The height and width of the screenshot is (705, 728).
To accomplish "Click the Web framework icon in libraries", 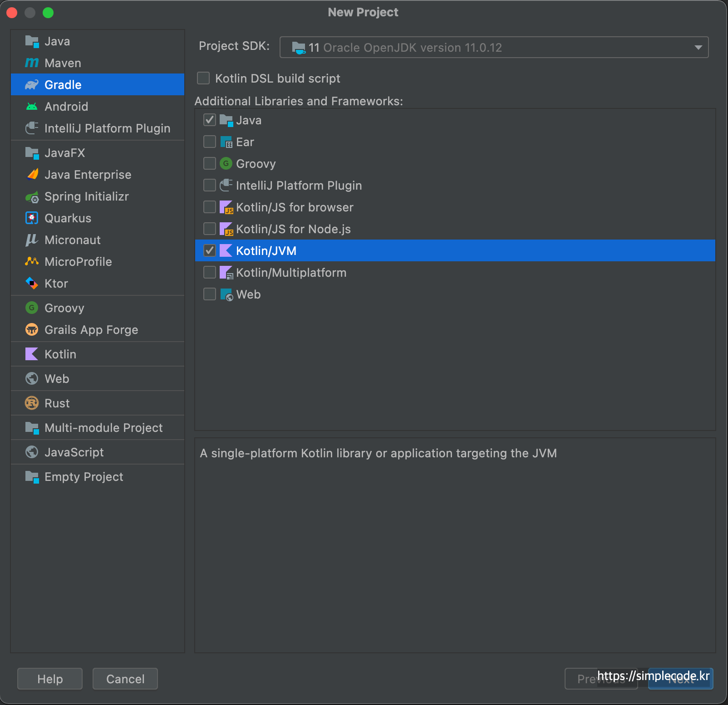I will click(x=226, y=294).
